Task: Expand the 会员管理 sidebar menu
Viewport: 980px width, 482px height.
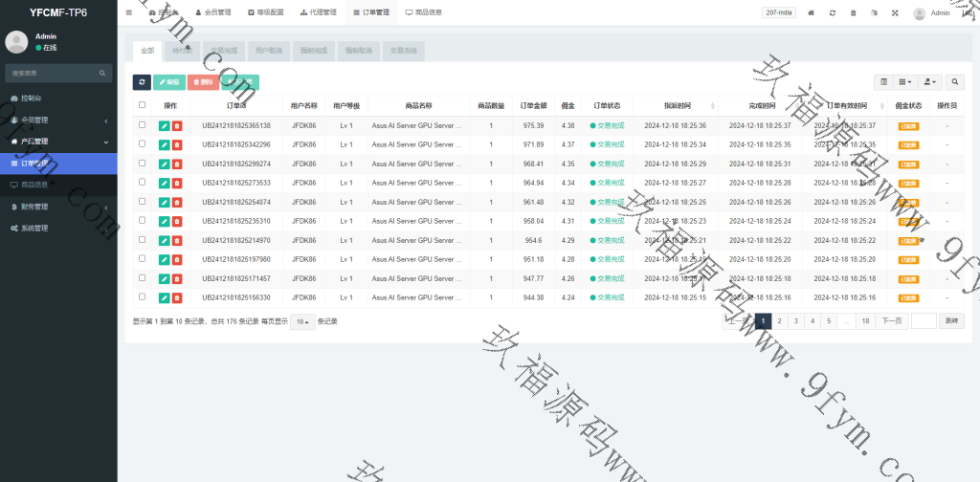Action: pos(57,120)
